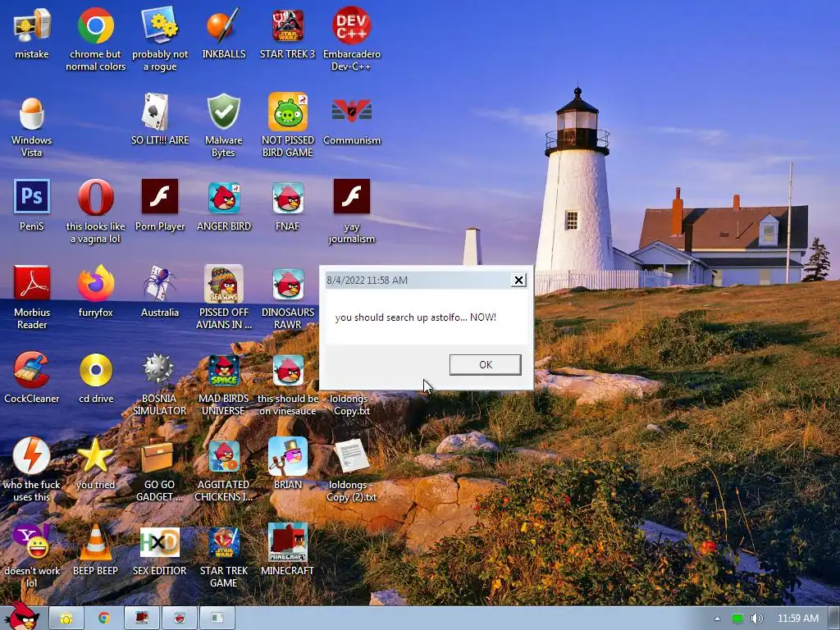The image size is (840, 630).
Task: Open 'this should be on vinesauce' icon
Action: coord(288,370)
